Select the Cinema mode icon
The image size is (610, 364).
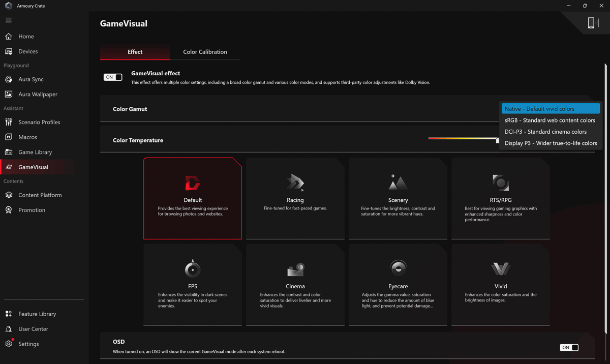(295, 268)
